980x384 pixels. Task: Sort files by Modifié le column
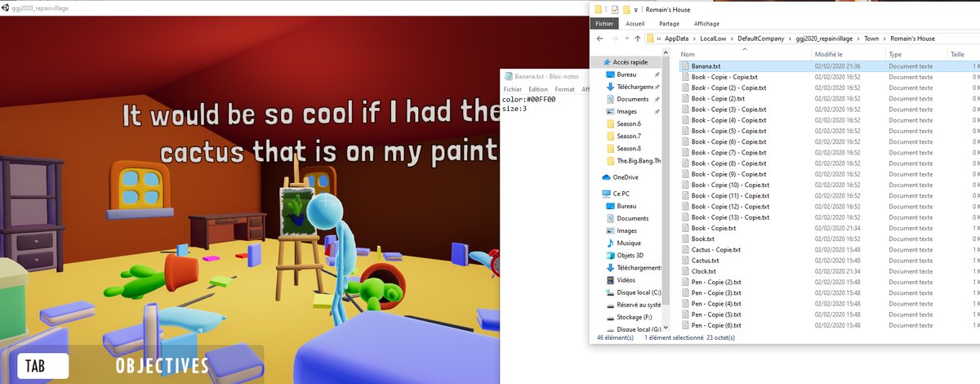pos(826,54)
